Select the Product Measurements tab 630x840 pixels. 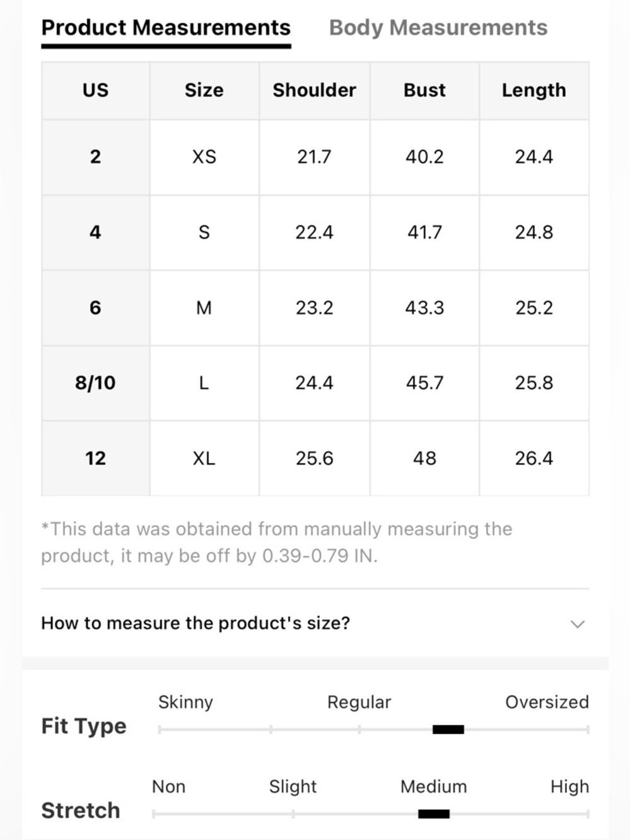166,28
